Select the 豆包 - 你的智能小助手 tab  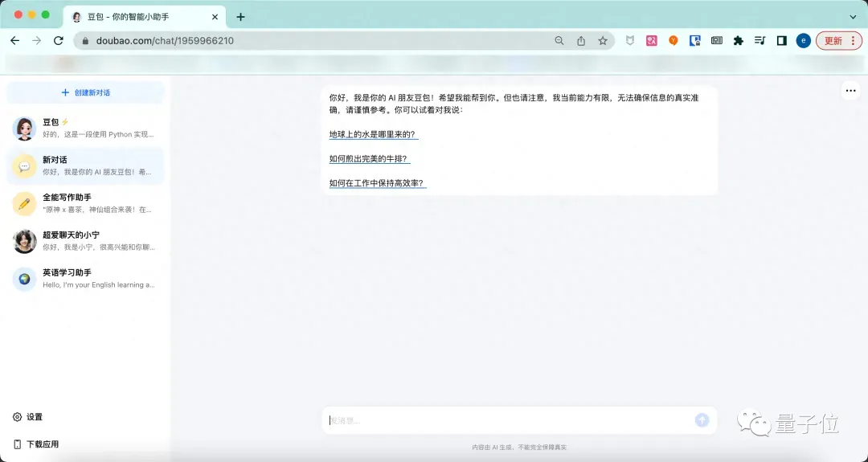[x=145, y=17]
